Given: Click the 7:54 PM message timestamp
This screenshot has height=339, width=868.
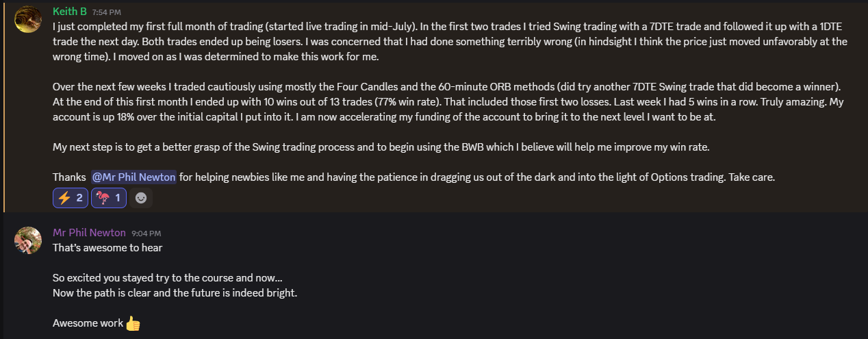Looking at the screenshot, I should coord(107,12).
